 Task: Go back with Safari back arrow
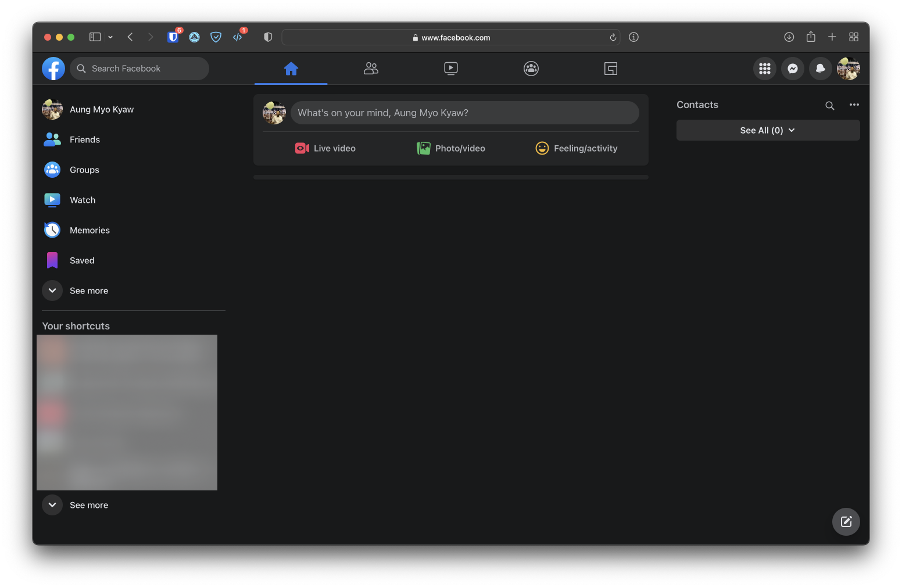(130, 37)
